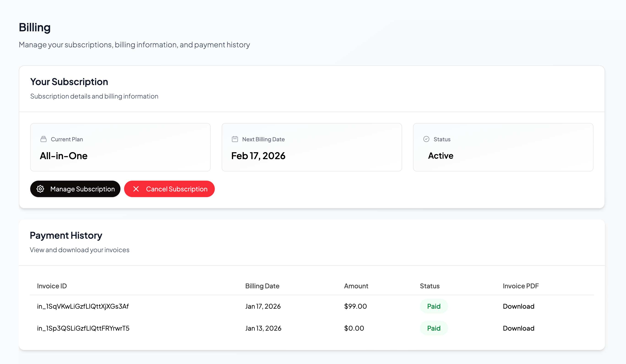626x364 pixels.
Task: Click the Paid badge for $0.00 invoice
Action: point(434,328)
